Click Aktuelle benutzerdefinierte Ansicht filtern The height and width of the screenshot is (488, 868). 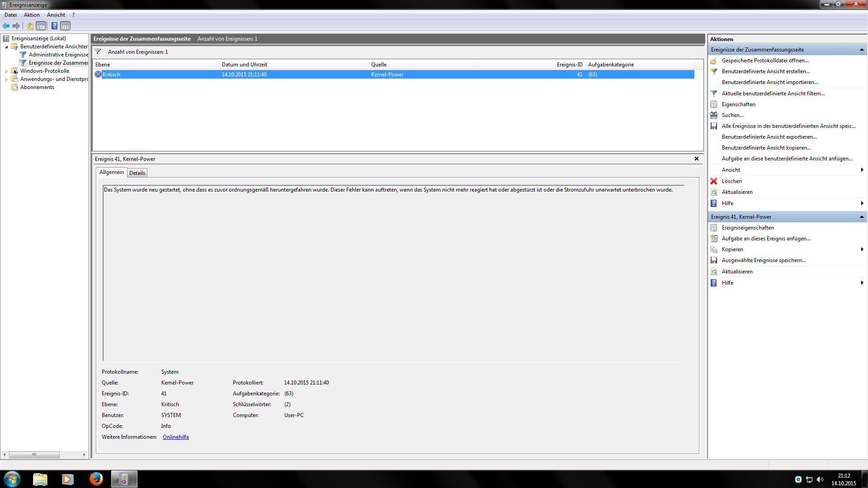[x=773, y=94]
